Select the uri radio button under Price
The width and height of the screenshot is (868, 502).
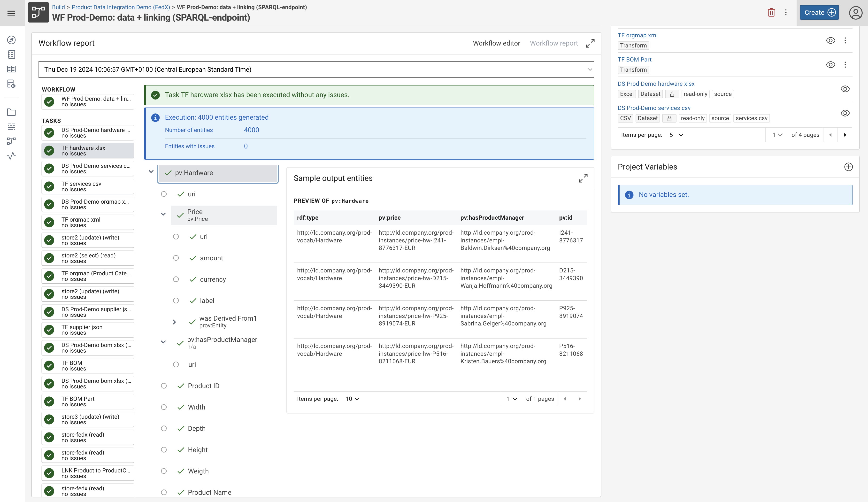tap(176, 237)
